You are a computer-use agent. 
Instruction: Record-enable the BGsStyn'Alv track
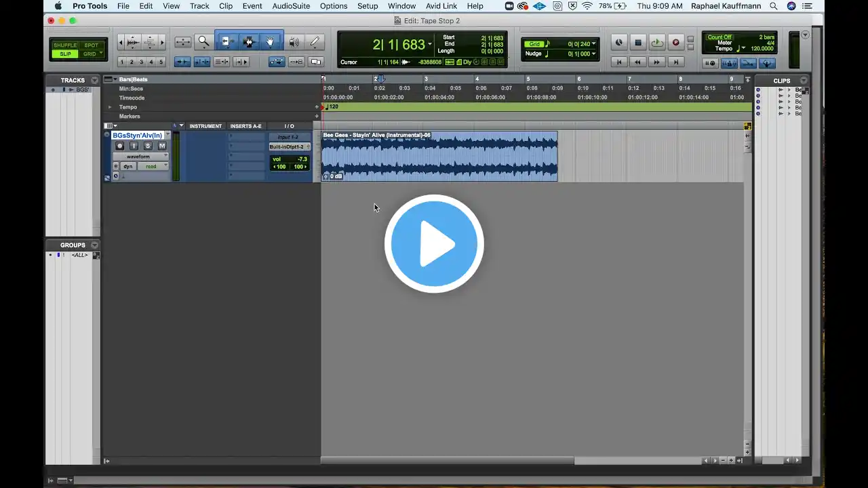(120, 146)
